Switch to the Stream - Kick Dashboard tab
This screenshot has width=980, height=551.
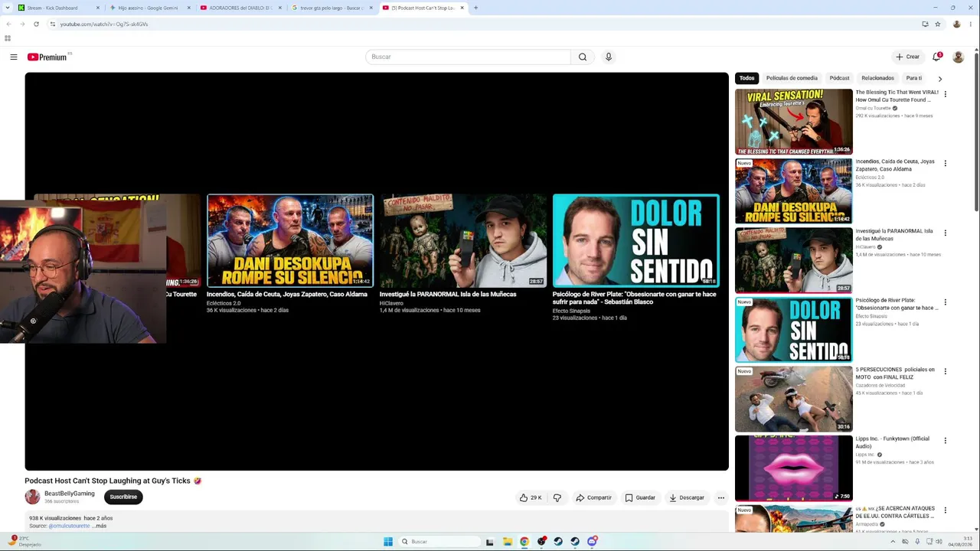[58, 8]
